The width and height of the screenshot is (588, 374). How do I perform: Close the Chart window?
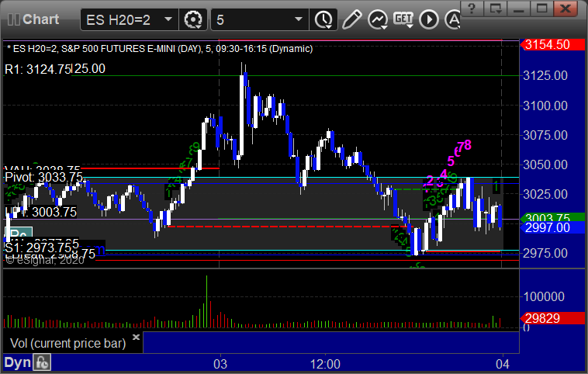coord(566,8)
